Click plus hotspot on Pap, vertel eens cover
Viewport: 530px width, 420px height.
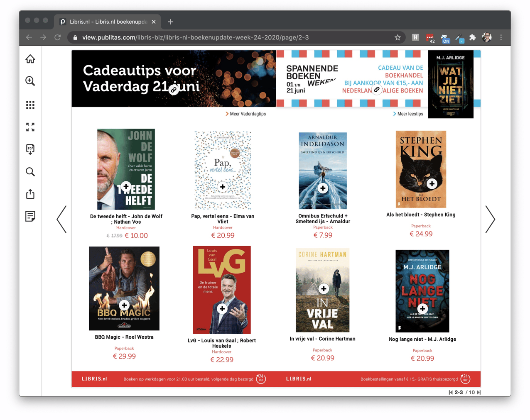coord(223,187)
